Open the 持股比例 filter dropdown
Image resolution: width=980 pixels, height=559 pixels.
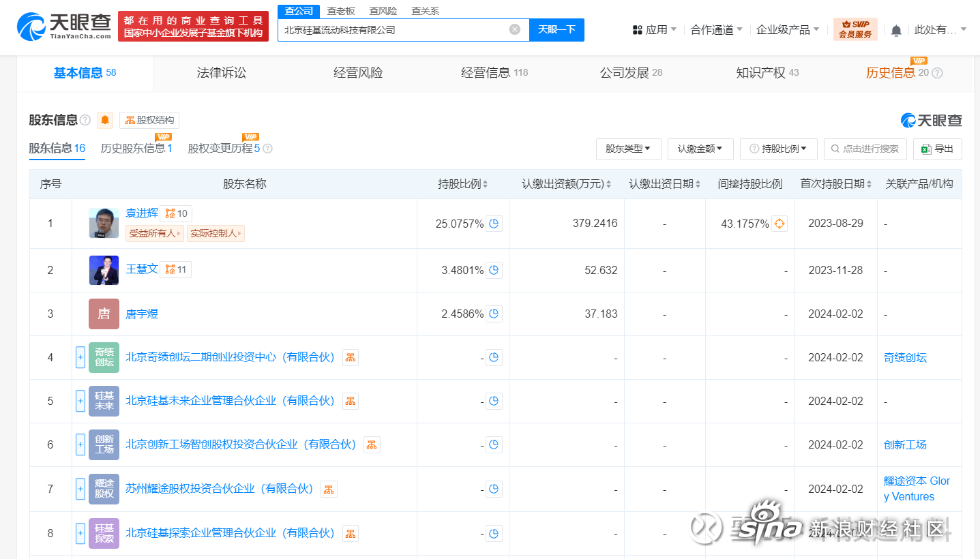[x=779, y=149]
